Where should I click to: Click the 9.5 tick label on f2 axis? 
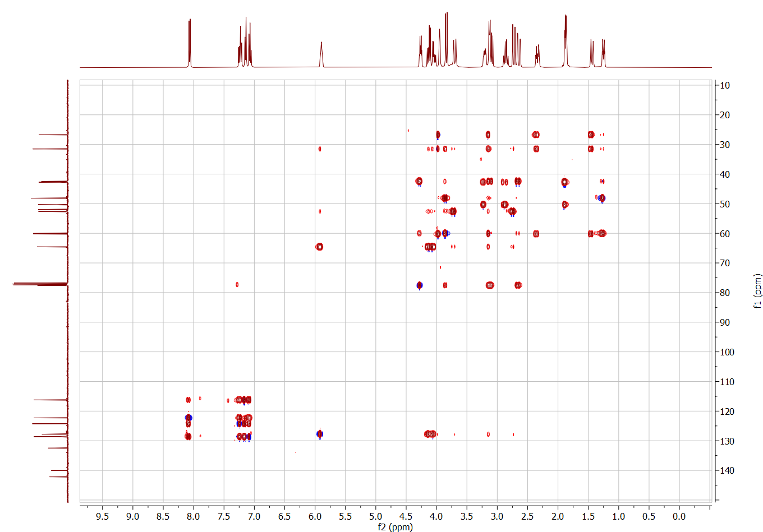102,516
